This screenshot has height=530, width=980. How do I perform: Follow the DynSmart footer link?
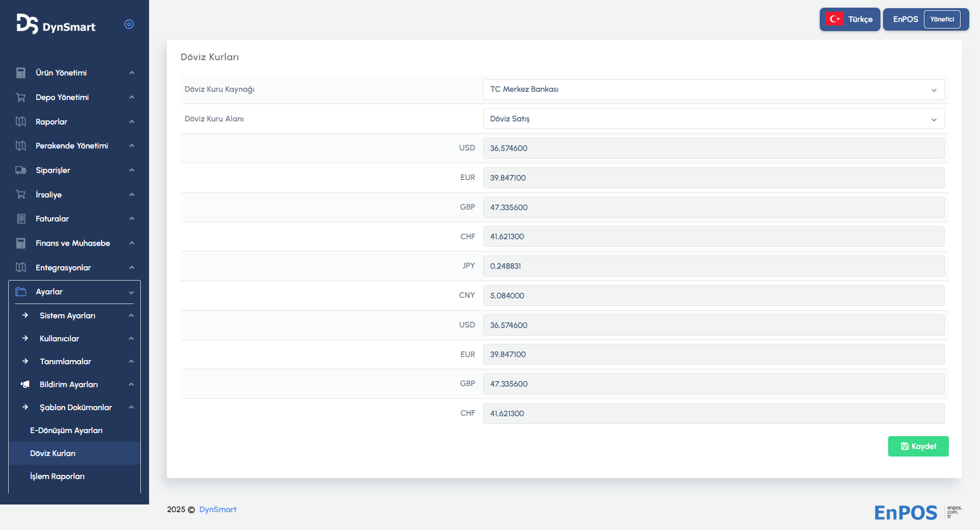[x=217, y=510]
